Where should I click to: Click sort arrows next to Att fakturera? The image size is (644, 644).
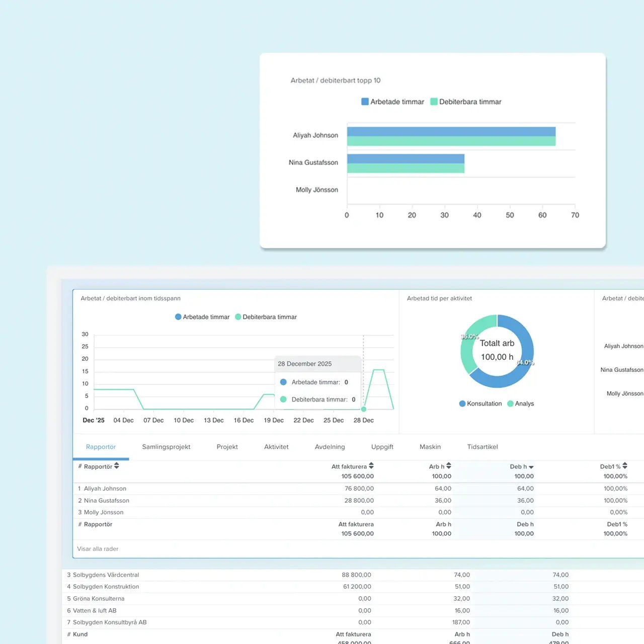pyautogui.click(x=371, y=466)
